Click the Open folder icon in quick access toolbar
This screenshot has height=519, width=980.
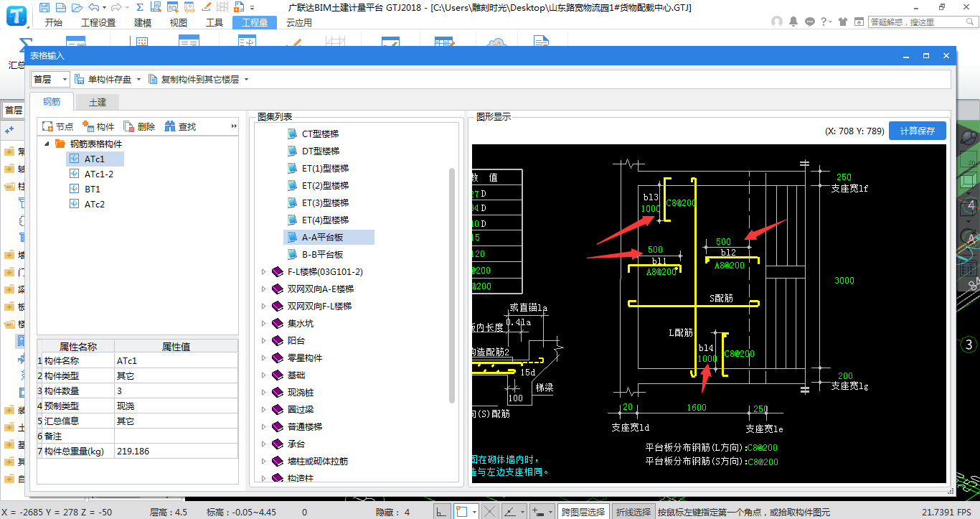click(77, 7)
